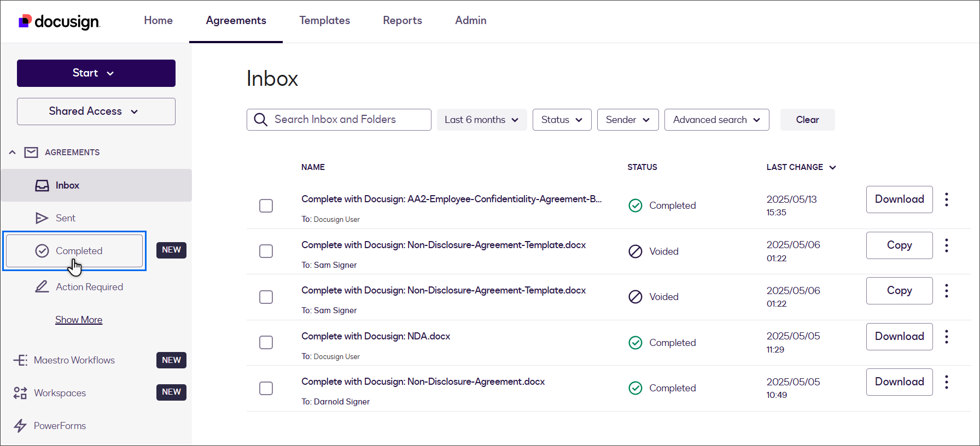The height and width of the screenshot is (446, 980).
Task: Go to the Reports tab
Action: (402, 21)
